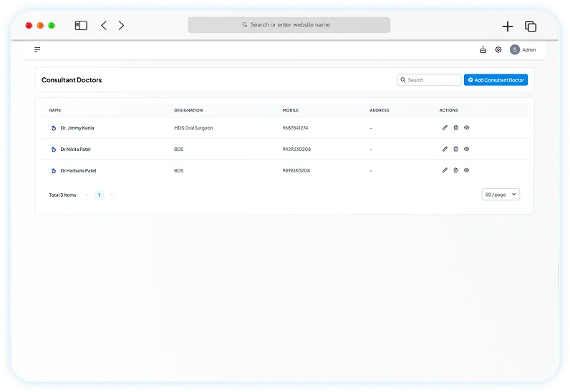Viewport: 570px width, 392px height.
Task: Click the Total 3 Items label
Action: (x=62, y=195)
